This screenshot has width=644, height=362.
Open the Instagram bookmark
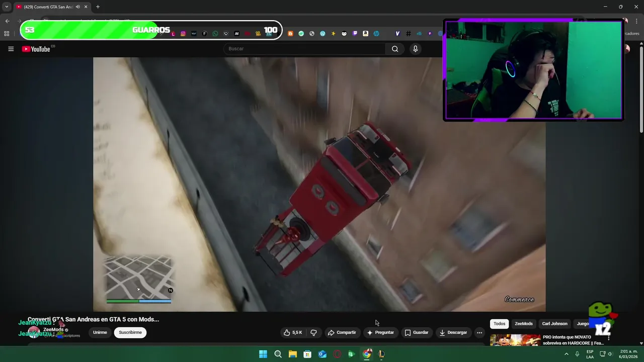pyautogui.click(x=183, y=34)
